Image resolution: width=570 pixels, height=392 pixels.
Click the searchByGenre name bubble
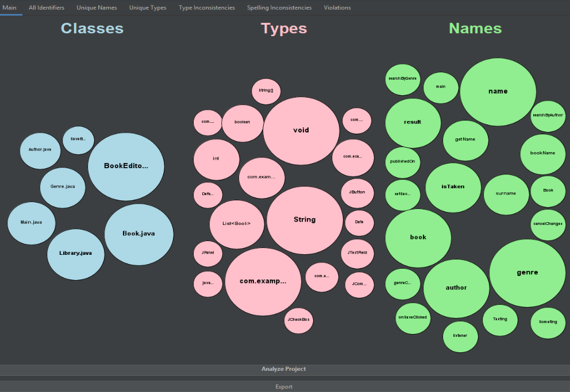click(402, 79)
